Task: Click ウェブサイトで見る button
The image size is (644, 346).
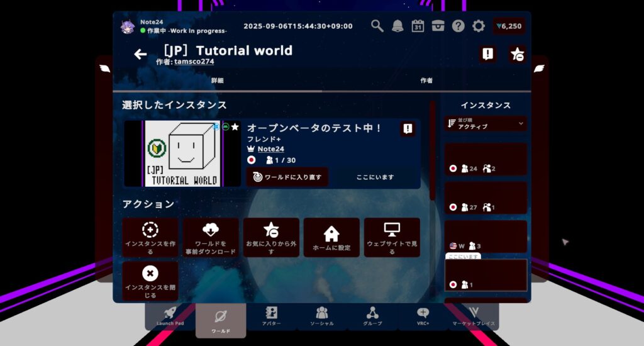Action: (x=392, y=238)
